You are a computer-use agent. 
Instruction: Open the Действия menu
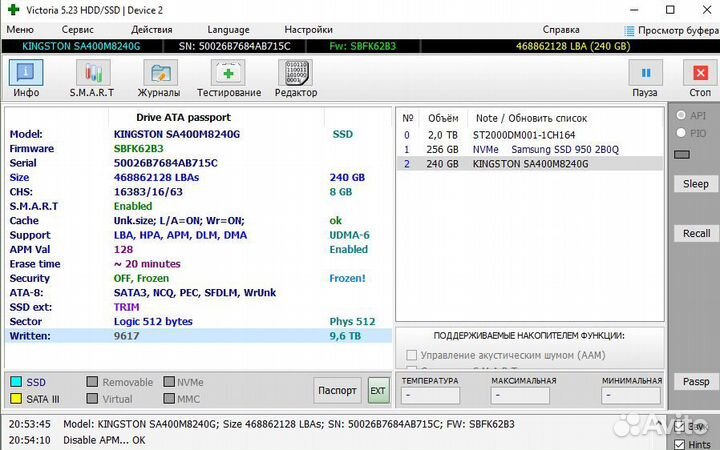click(152, 29)
